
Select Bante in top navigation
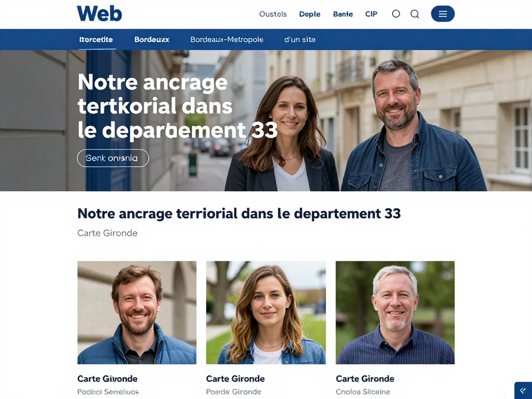pyautogui.click(x=343, y=14)
